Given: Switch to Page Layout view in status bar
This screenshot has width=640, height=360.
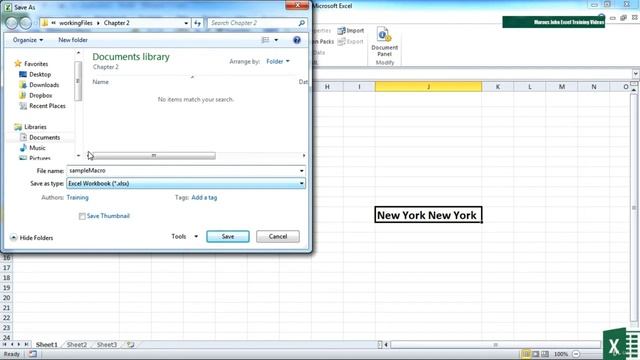Looking at the screenshot, I should pyautogui.click(x=536, y=354).
